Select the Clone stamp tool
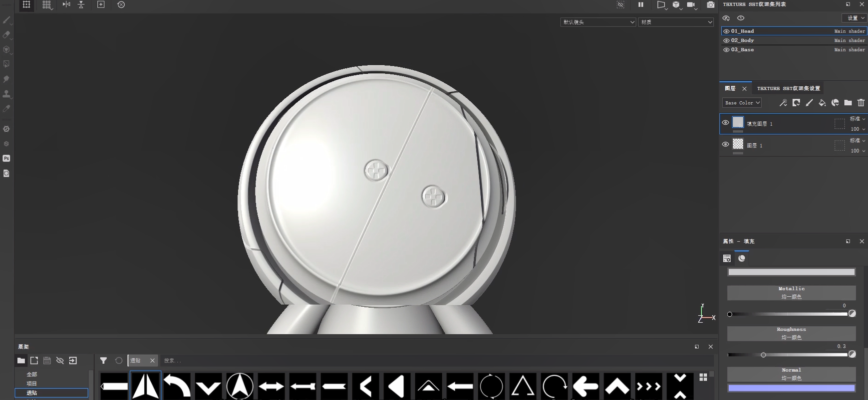This screenshot has height=400, width=868. tap(6, 94)
